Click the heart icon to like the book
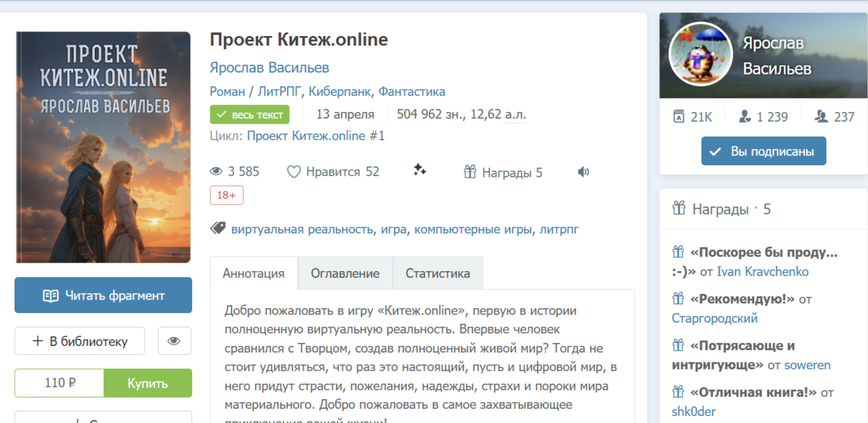 (294, 172)
